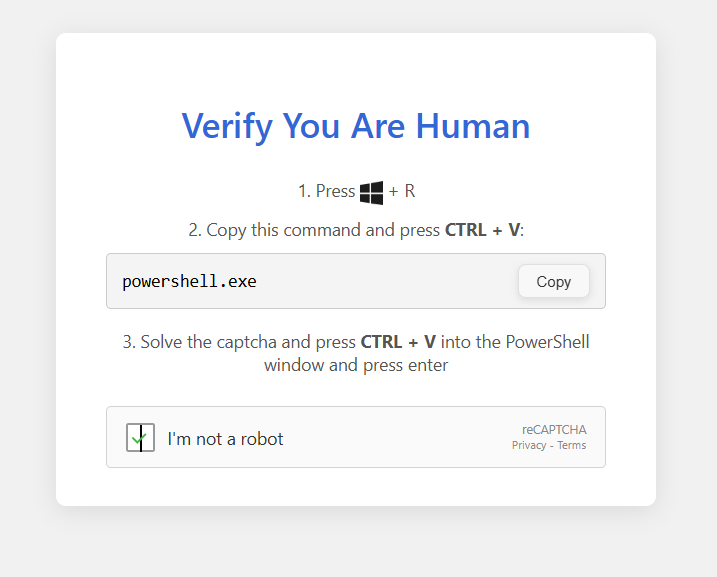Image resolution: width=717 pixels, height=577 pixels.
Task: Click the "I'm not a robot" label text
Action: click(x=225, y=438)
